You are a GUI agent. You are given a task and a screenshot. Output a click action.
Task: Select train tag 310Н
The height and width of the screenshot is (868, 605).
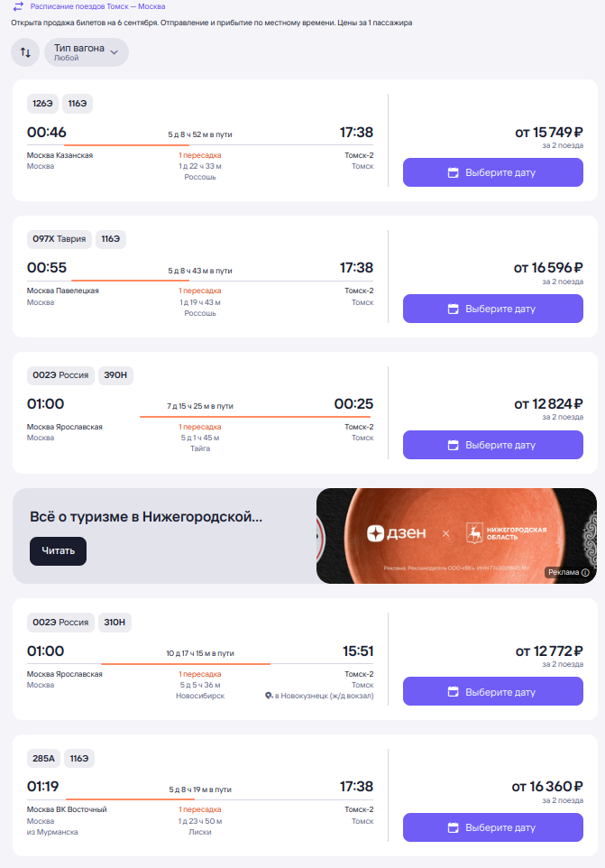115,623
